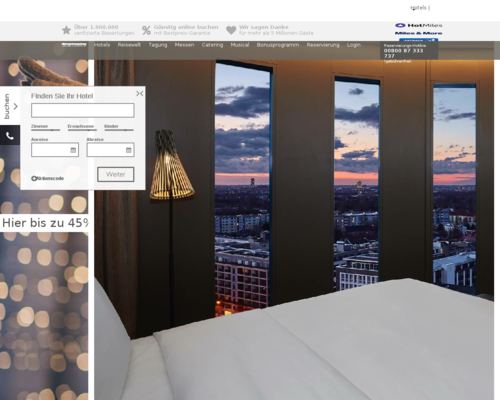The image size is (500, 400).
Task: Collapse the buchen side tab
Action: pyautogui.click(x=10, y=106)
